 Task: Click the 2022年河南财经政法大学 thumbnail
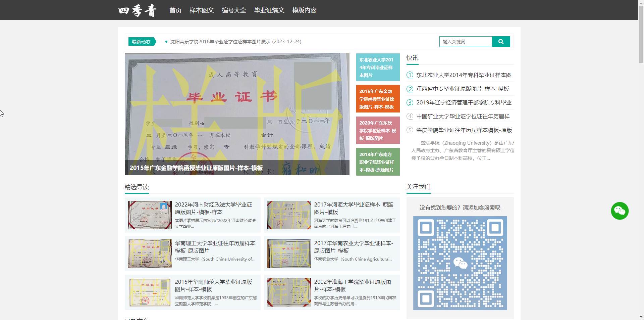click(150, 215)
